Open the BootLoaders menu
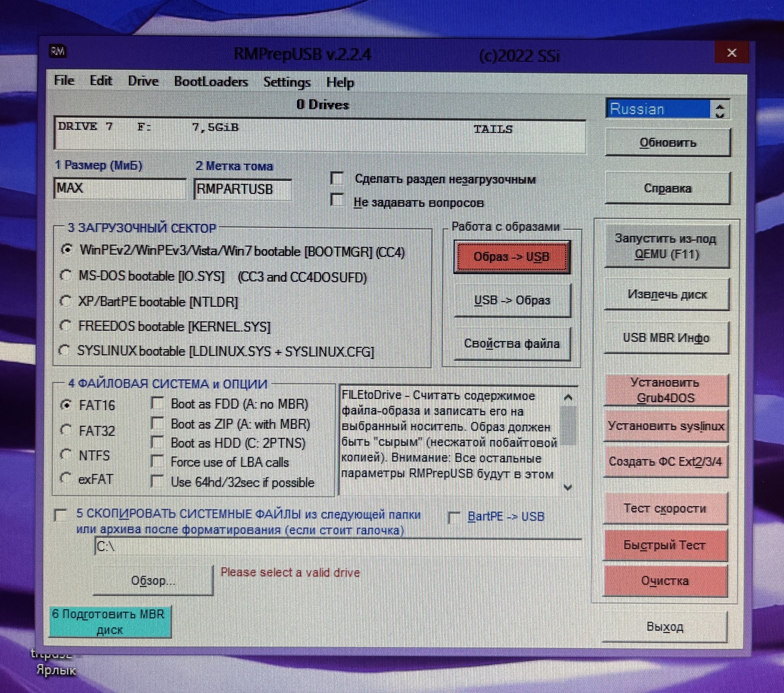The image size is (784, 693). (211, 81)
